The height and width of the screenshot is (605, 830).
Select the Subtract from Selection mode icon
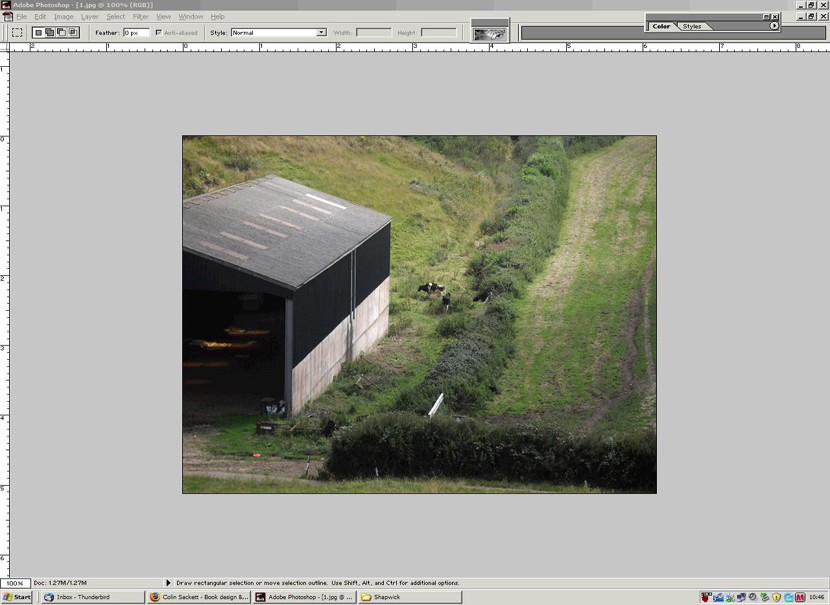tap(61, 32)
